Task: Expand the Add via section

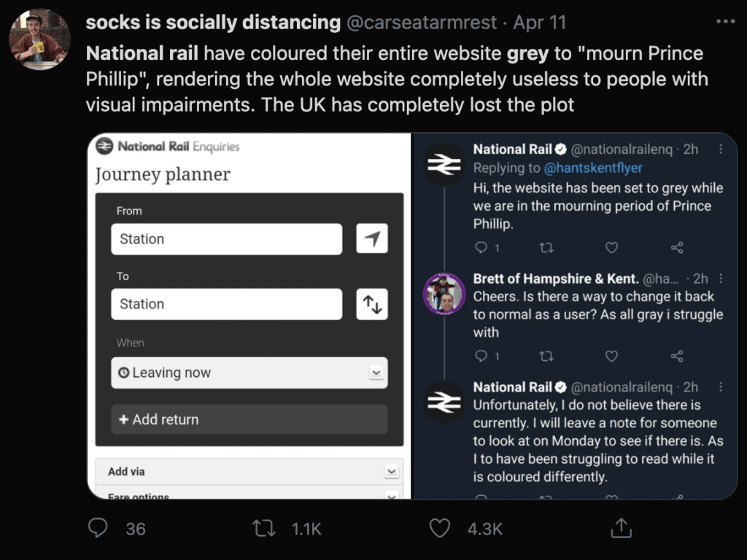Action: [249, 471]
